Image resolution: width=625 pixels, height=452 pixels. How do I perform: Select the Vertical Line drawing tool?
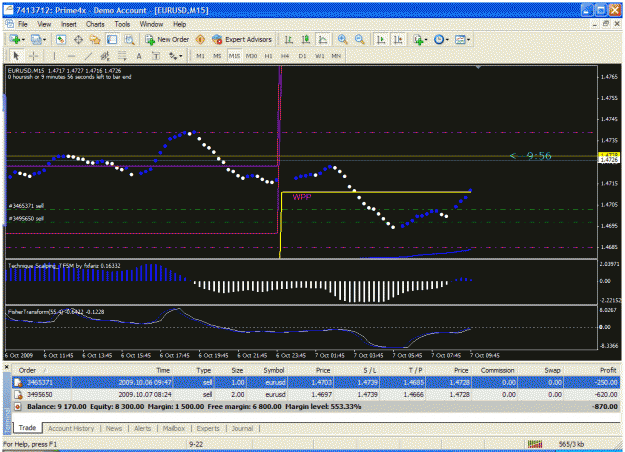click(x=54, y=56)
